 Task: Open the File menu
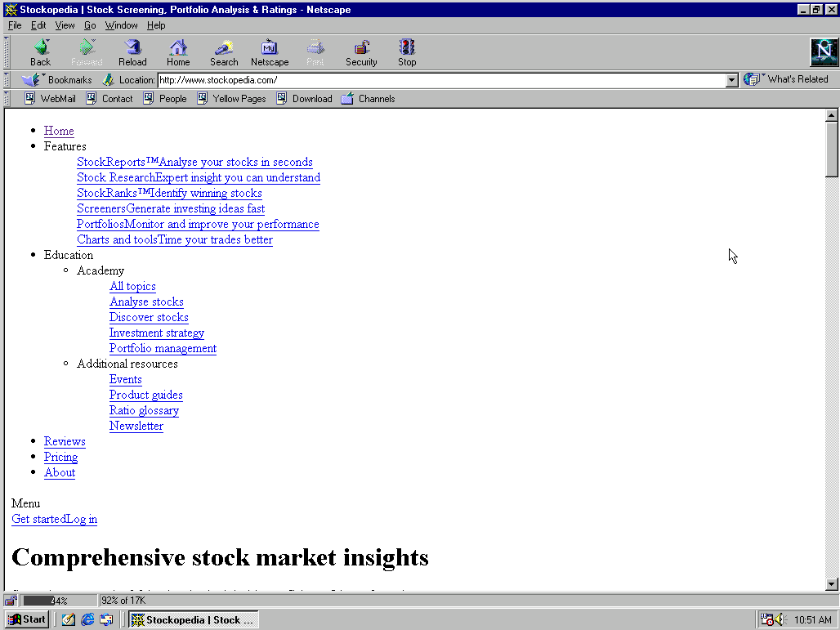pos(15,25)
